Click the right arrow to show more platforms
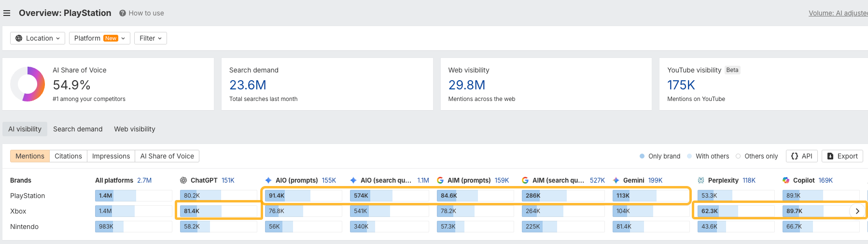This screenshot has height=244, width=868. coord(857,211)
